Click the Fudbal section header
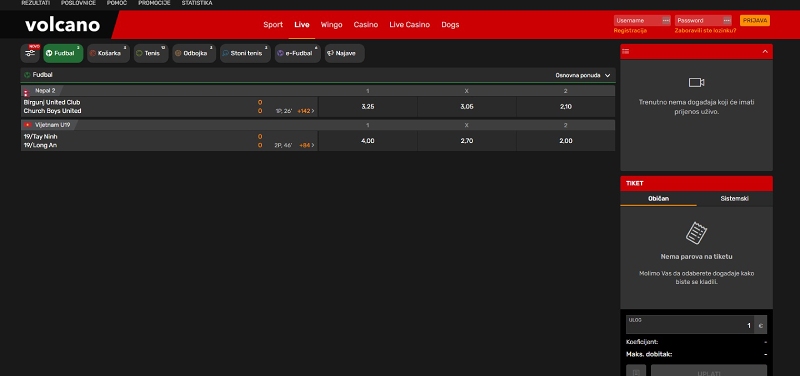The width and height of the screenshot is (800, 376). 318,75
